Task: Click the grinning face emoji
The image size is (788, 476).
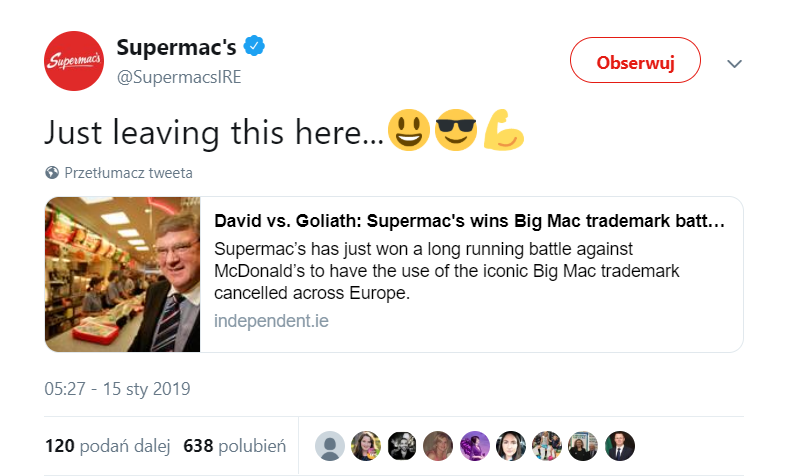Action: click(x=408, y=131)
